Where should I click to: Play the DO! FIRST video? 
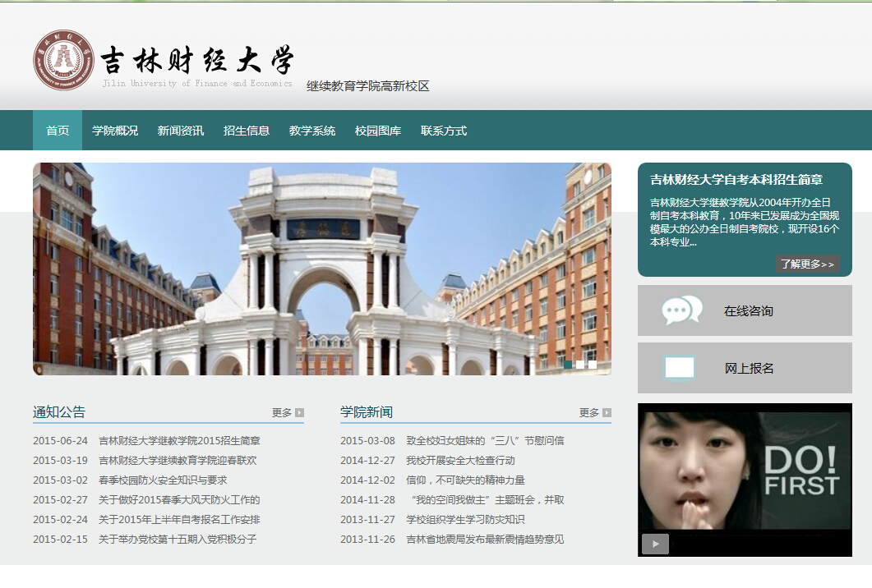click(x=655, y=544)
